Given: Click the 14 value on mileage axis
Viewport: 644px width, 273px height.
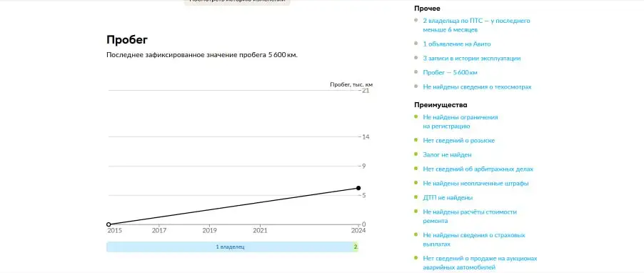Looking at the screenshot, I should [366, 137].
